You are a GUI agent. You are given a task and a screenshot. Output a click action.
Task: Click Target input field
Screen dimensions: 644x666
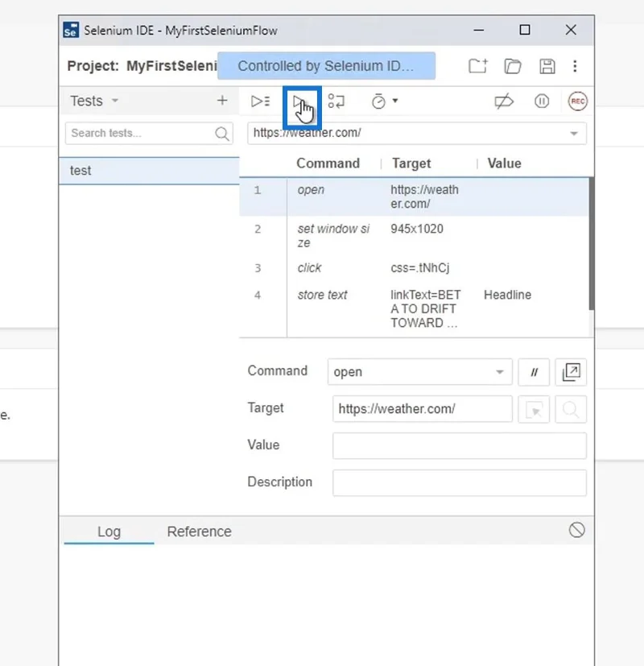(x=423, y=408)
